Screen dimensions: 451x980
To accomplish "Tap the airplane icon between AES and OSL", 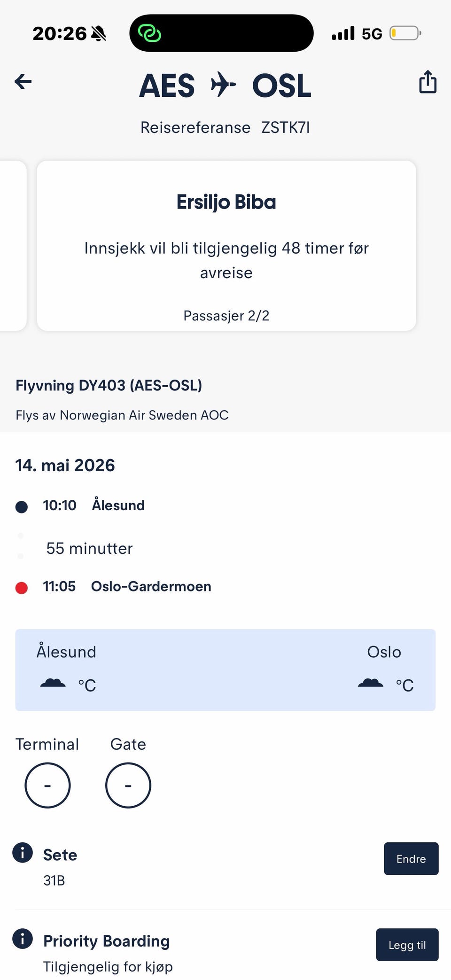I will 223,85.
